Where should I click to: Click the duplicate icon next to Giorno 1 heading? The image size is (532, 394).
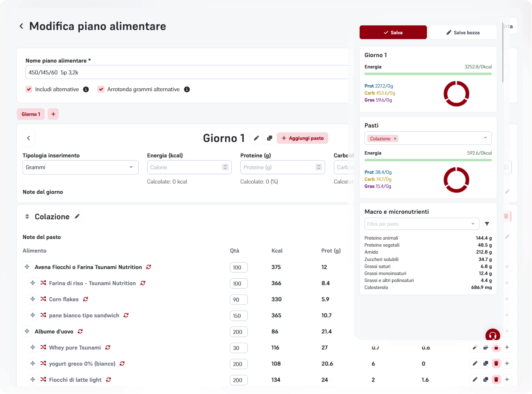pyautogui.click(x=269, y=138)
